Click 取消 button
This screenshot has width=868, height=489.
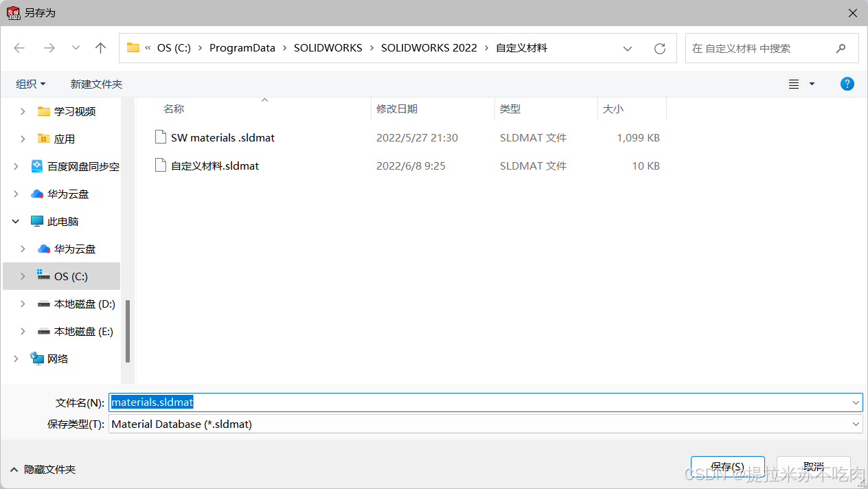pyautogui.click(x=814, y=466)
